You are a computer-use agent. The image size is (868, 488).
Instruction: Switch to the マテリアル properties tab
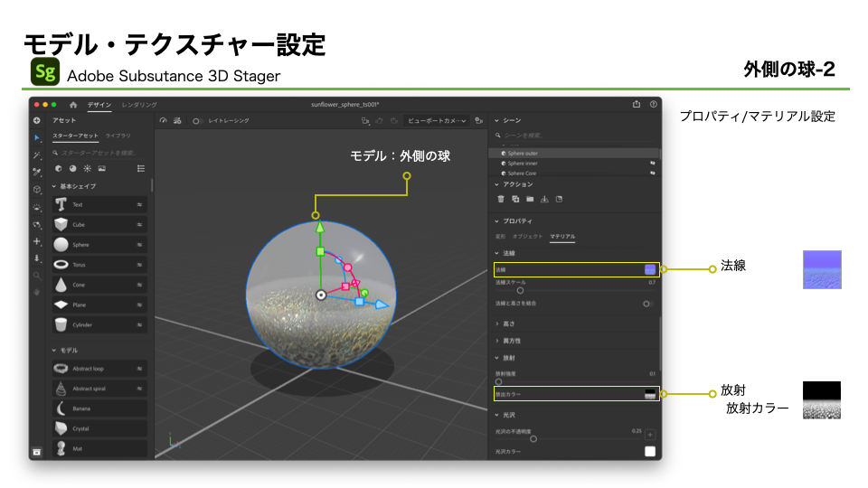pos(562,236)
